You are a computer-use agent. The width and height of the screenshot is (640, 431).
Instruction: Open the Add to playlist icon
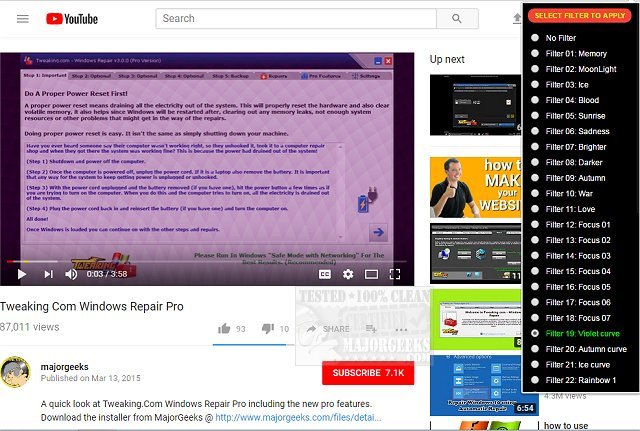371,329
